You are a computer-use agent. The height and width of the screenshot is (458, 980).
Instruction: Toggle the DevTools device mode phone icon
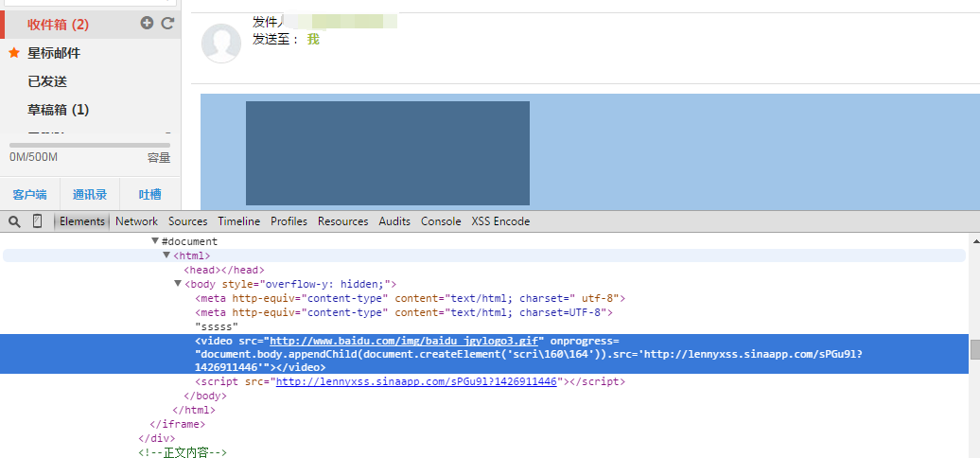pyautogui.click(x=38, y=221)
